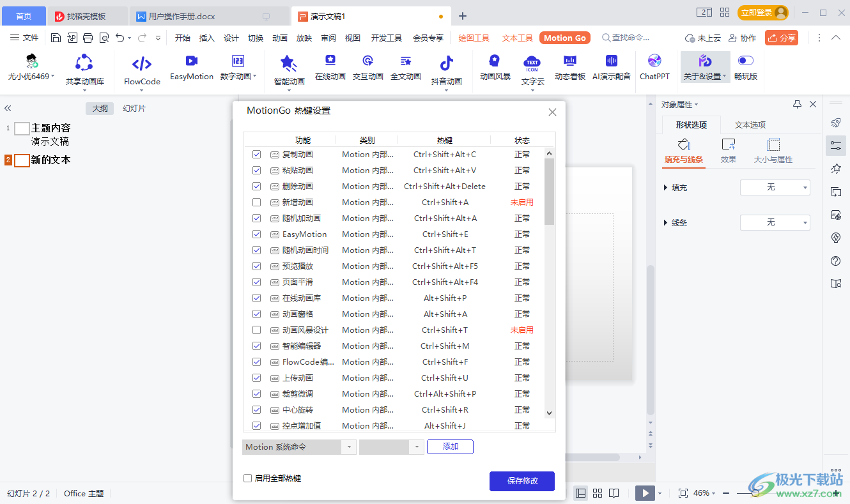The image size is (850, 504).
Task: Switch to the 动画 ribbon tab
Action: click(280, 38)
